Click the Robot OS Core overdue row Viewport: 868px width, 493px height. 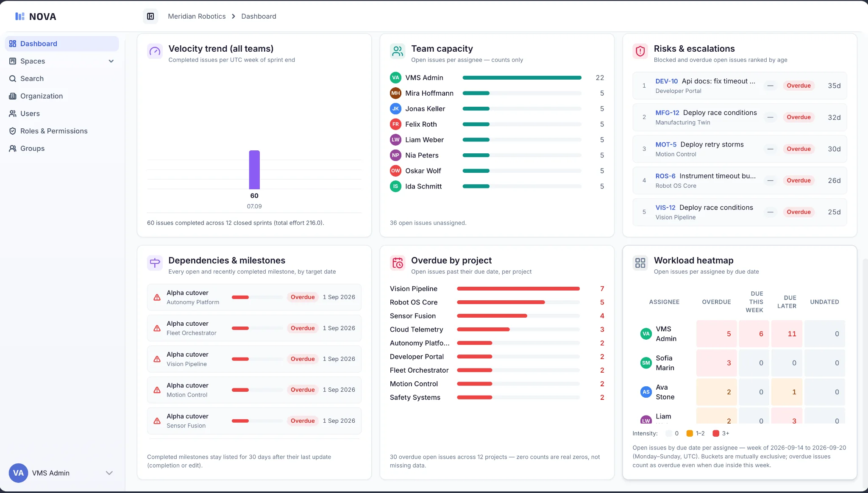pyautogui.click(x=497, y=302)
